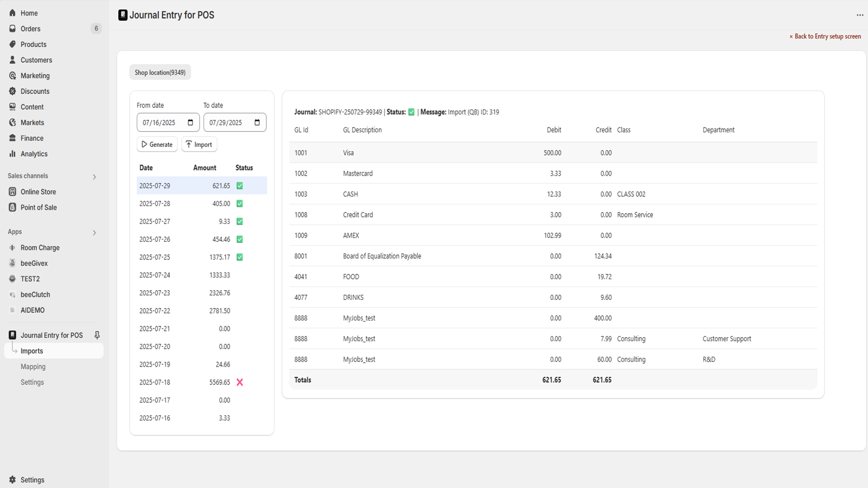Image resolution: width=868 pixels, height=488 pixels.
Task: Click the red failed status for 2025-07-18
Action: (240, 382)
